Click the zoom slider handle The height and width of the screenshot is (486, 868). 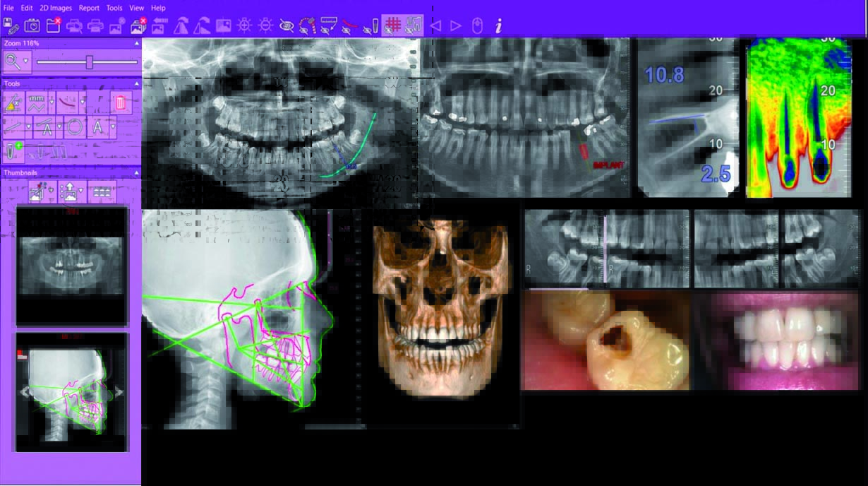[x=90, y=62]
